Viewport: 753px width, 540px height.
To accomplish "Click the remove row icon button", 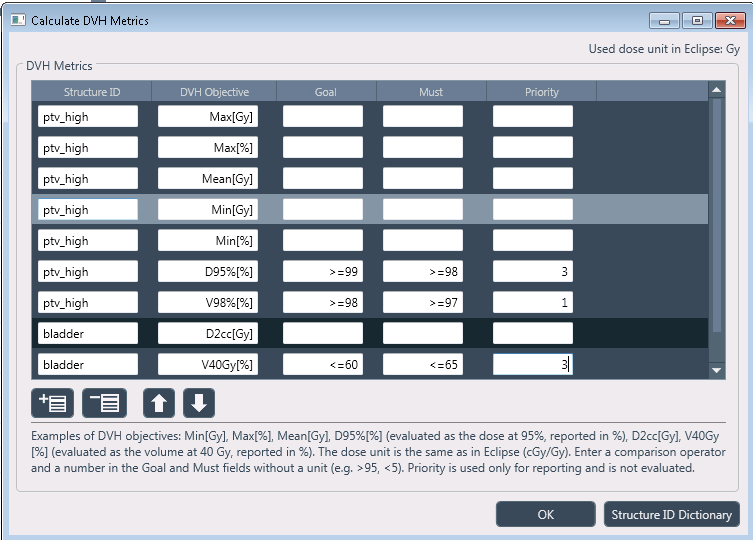I will [105, 403].
